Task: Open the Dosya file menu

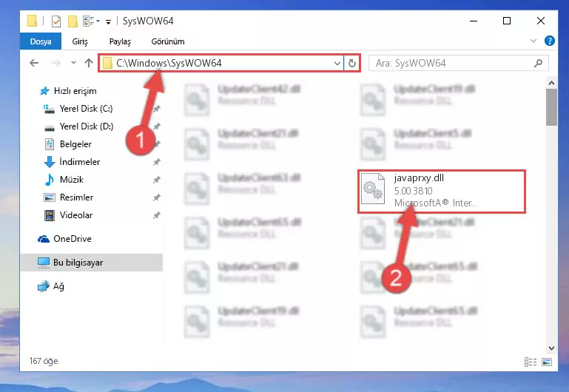Action: tap(40, 41)
